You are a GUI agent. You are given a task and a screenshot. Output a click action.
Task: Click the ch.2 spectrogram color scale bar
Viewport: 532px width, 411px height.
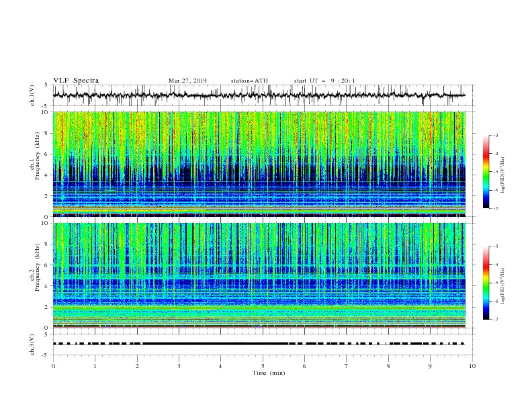(486, 283)
